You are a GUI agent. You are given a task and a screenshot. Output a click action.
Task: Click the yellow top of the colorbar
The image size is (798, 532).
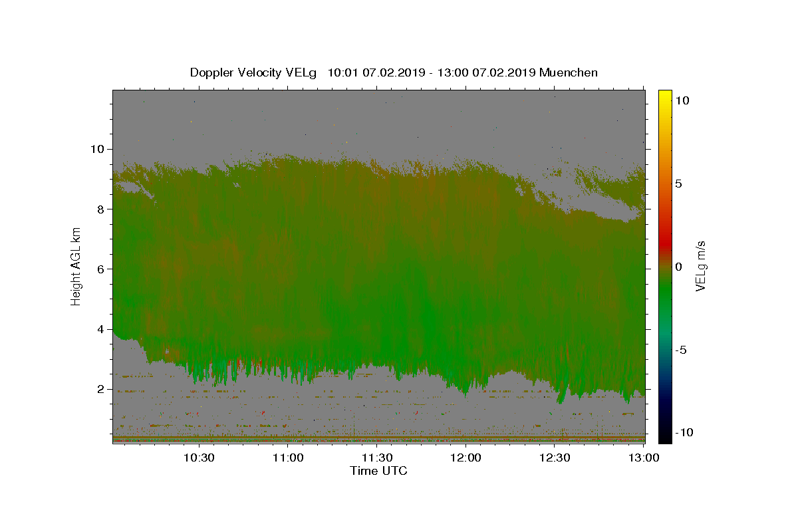665,96
